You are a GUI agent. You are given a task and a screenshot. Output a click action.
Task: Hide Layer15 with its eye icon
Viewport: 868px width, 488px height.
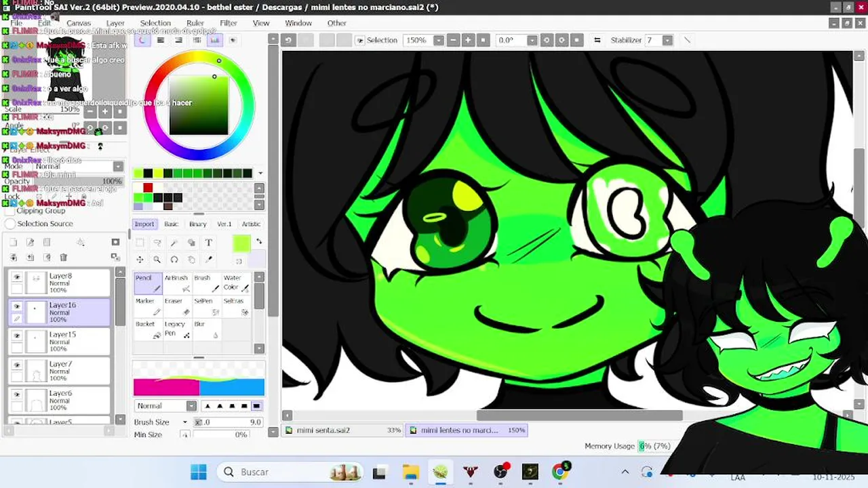[17, 335]
